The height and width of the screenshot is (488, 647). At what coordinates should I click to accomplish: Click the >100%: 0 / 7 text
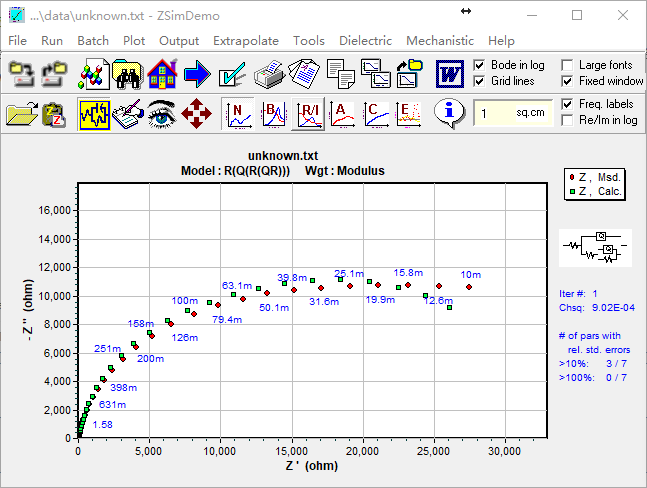pyautogui.click(x=593, y=378)
